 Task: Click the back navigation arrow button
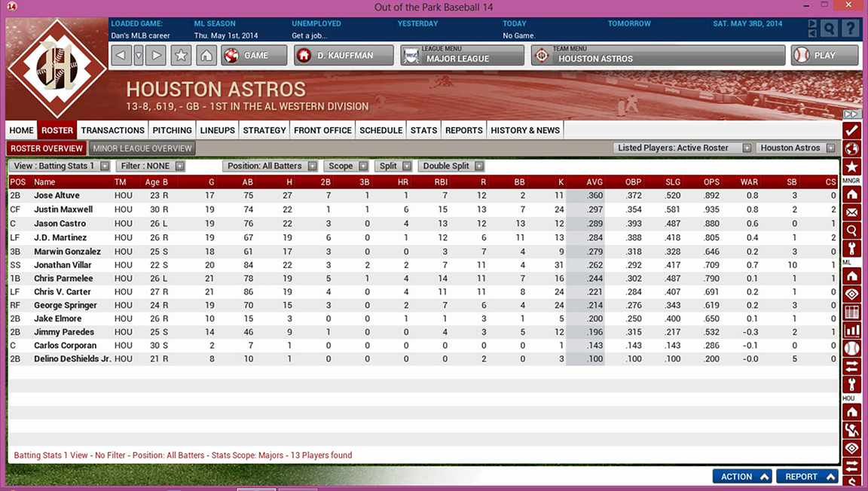click(121, 56)
